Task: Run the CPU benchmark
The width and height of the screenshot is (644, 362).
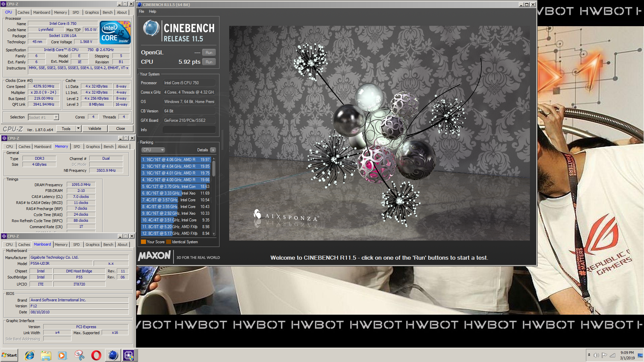Action: pyautogui.click(x=209, y=62)
